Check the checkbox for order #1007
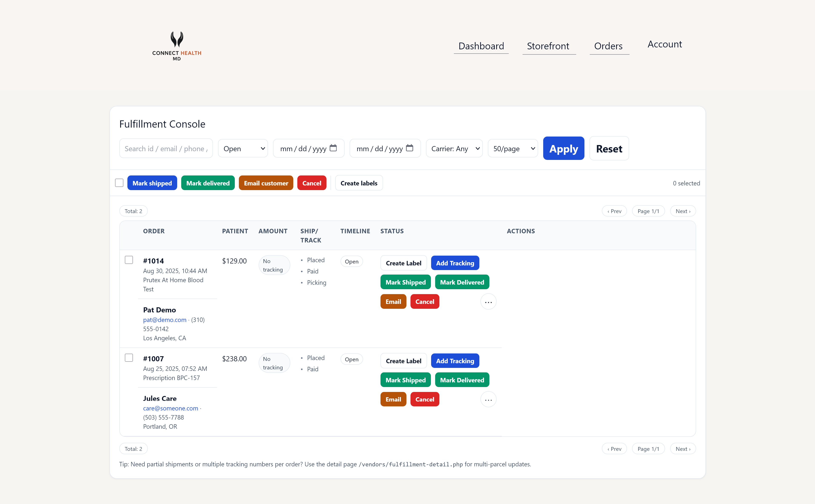Viewport: 815px width, 504px height. coord(129,357)
